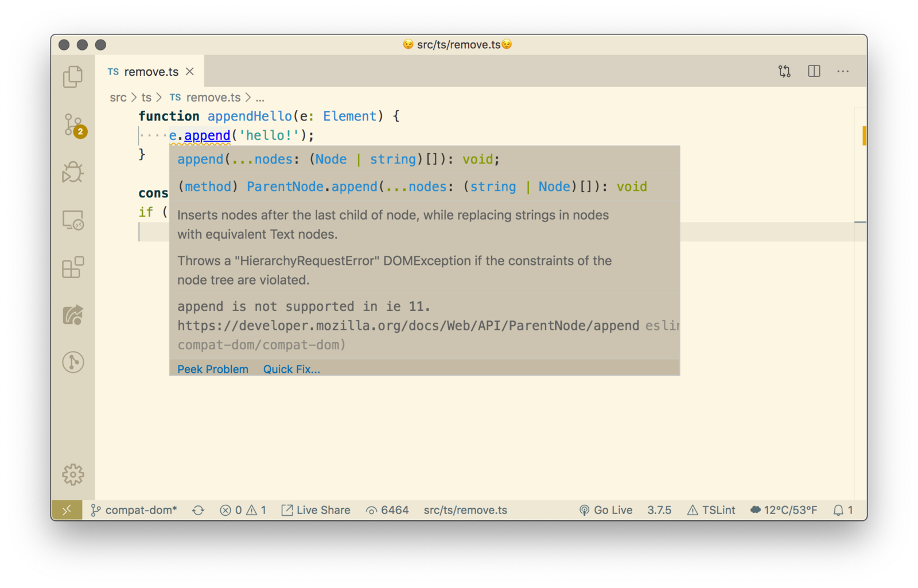Split the editor using the toolbar icon
This screenshot has height=588, width=918.
(814, 71)
